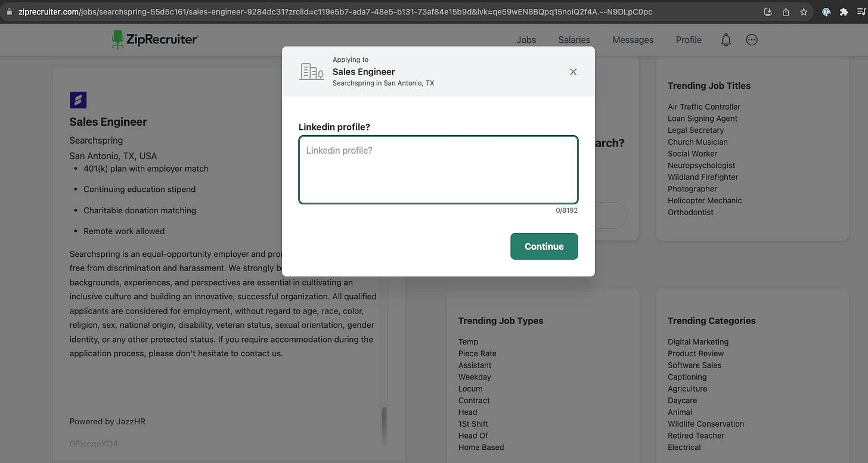Open Legal Secretary link
The image size is (868, 463).
point(696,130)
